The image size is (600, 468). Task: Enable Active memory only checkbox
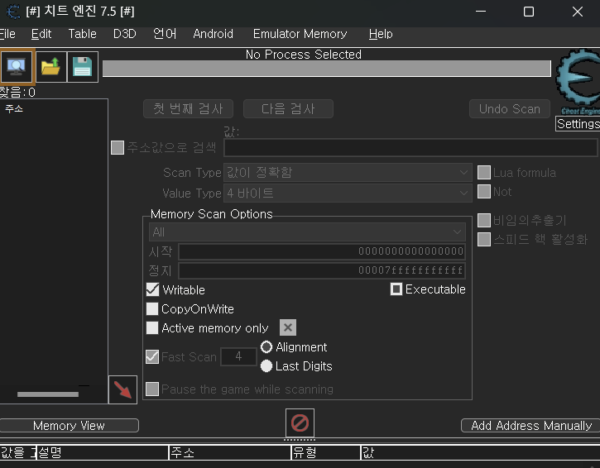pos(152,328)
